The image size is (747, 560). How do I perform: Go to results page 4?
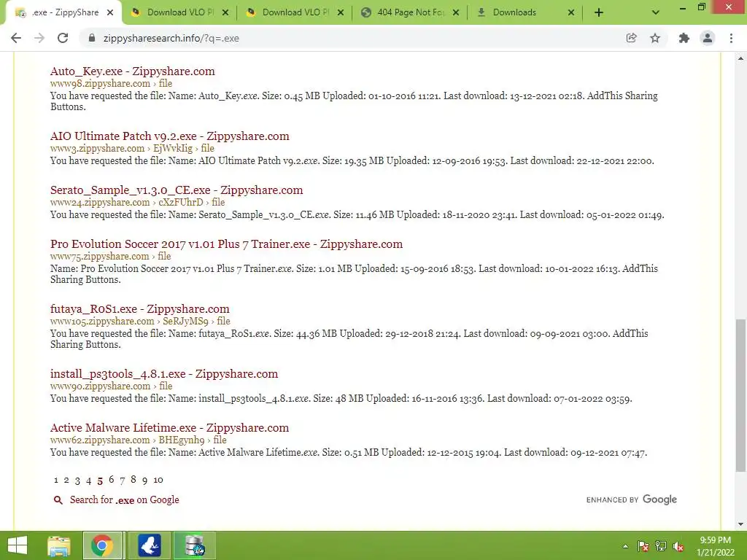88,480
